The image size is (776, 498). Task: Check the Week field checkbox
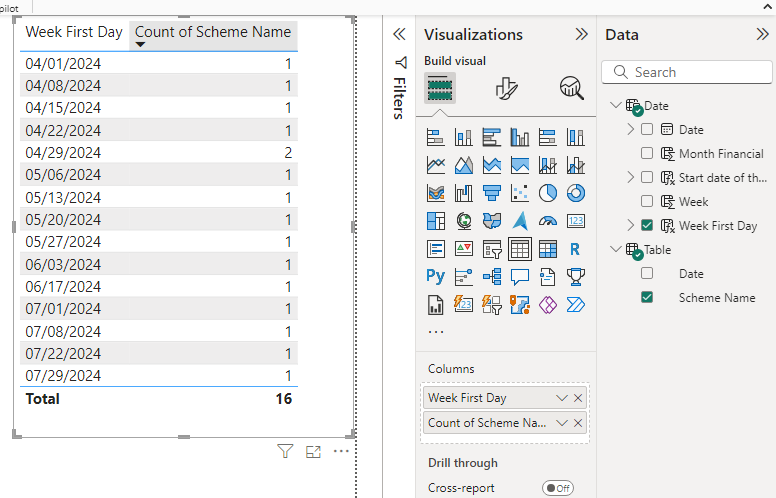pos(647,200)
